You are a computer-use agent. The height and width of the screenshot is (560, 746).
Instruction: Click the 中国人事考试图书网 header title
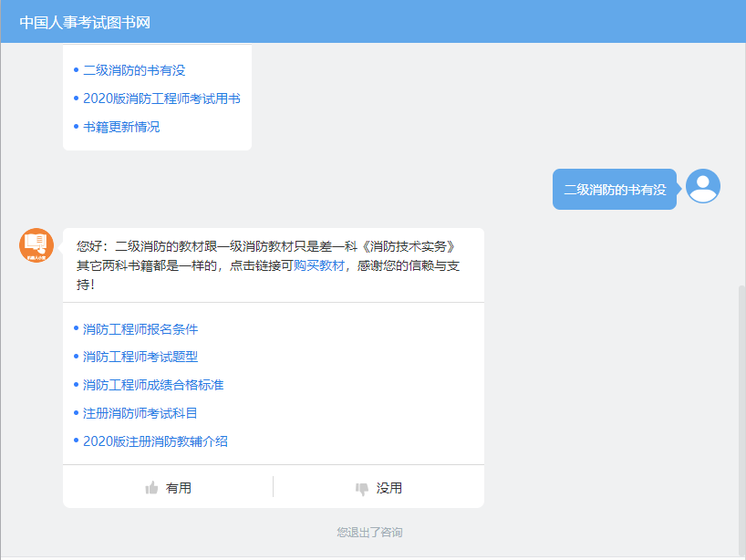pyautogui.click(x=85, y=23)
